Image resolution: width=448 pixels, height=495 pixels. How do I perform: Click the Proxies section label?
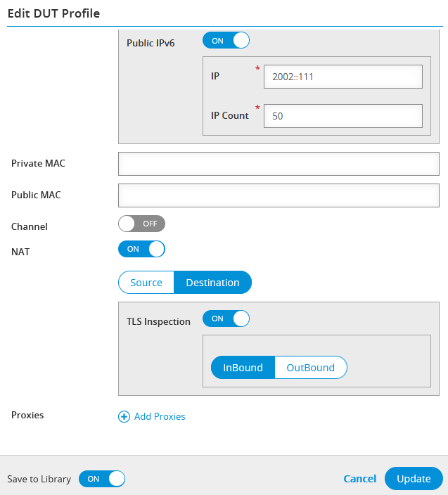[27, 415]
